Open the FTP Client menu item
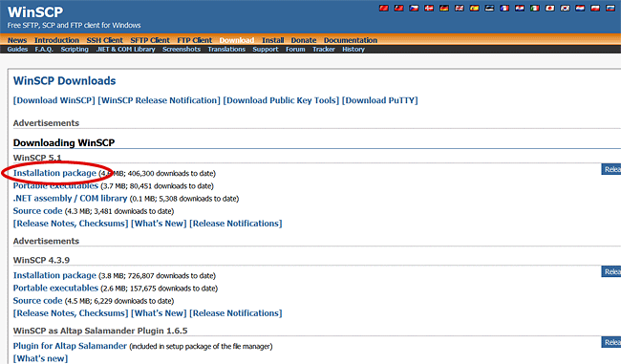This screenshot has width=621, height=364. (195, 40)
